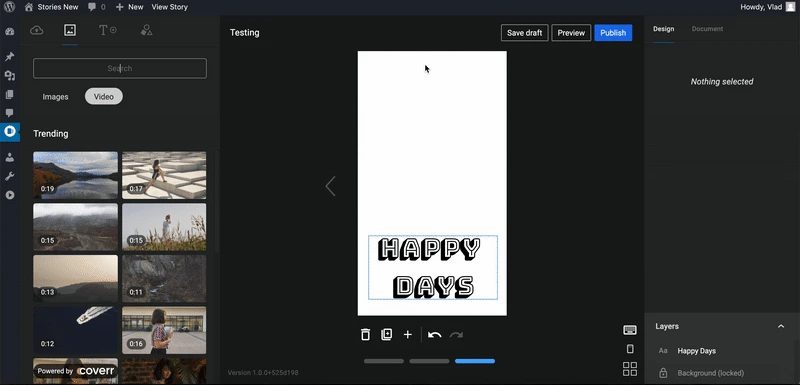Open the Pages icon in sidebar

[10, 94]
